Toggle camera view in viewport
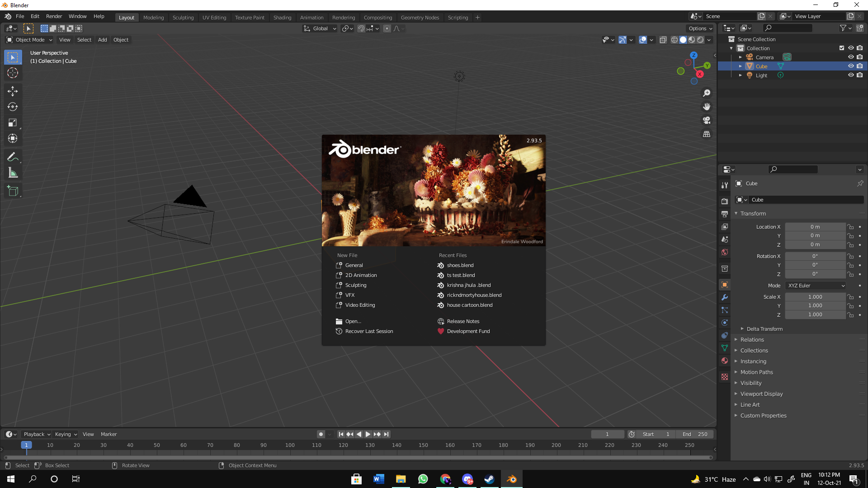Image resolution: width=868 pixels, height=488 pixels. pos(707,120)
